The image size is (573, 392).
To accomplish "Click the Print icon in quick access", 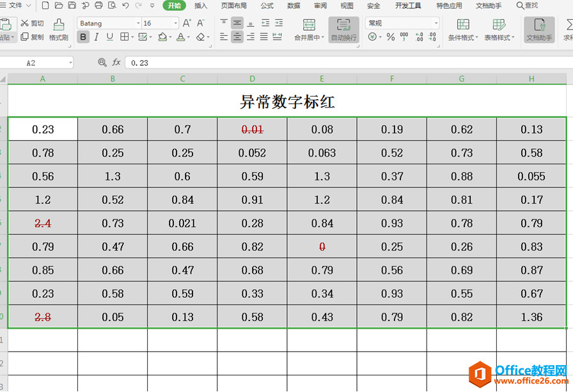I will click(x=98, y=5).
